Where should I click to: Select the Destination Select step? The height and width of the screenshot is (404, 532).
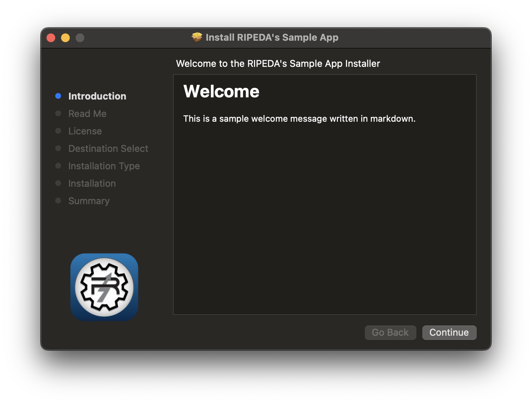click(108, 148)
